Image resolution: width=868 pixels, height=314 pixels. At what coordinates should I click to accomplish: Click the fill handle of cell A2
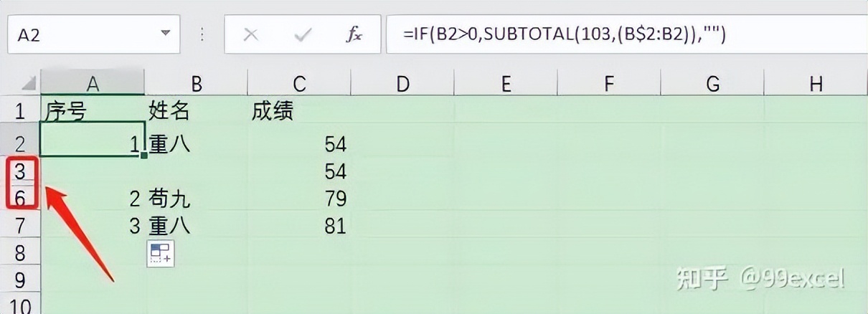[x=144, y=156]
